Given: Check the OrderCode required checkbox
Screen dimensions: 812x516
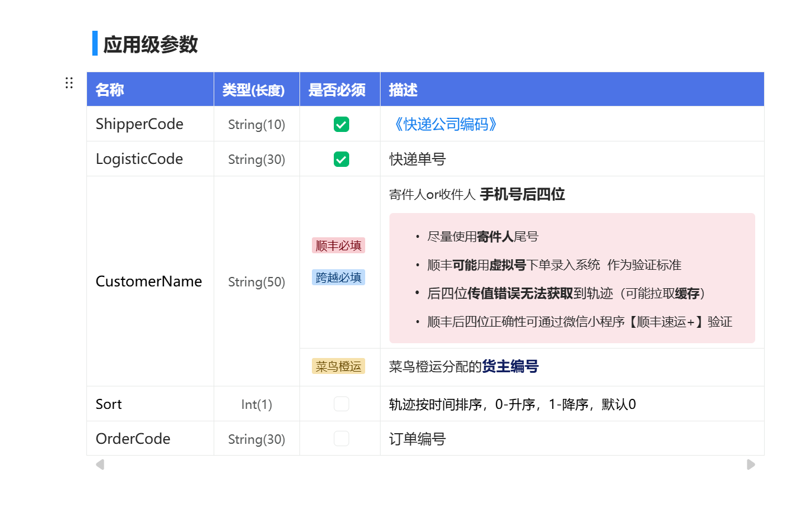Looking at the screenshot, I should click(341, 438).
